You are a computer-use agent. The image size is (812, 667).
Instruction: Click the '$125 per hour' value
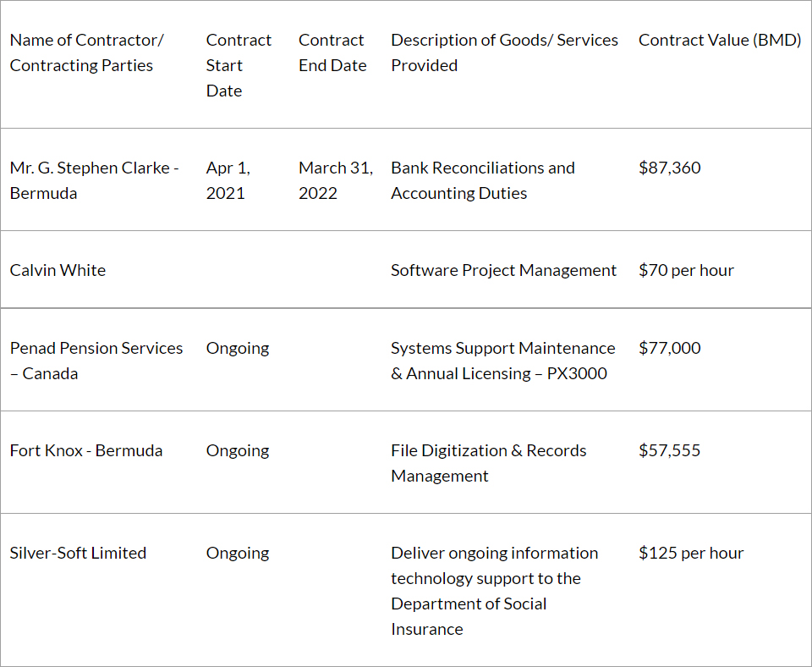coord(691,553)
